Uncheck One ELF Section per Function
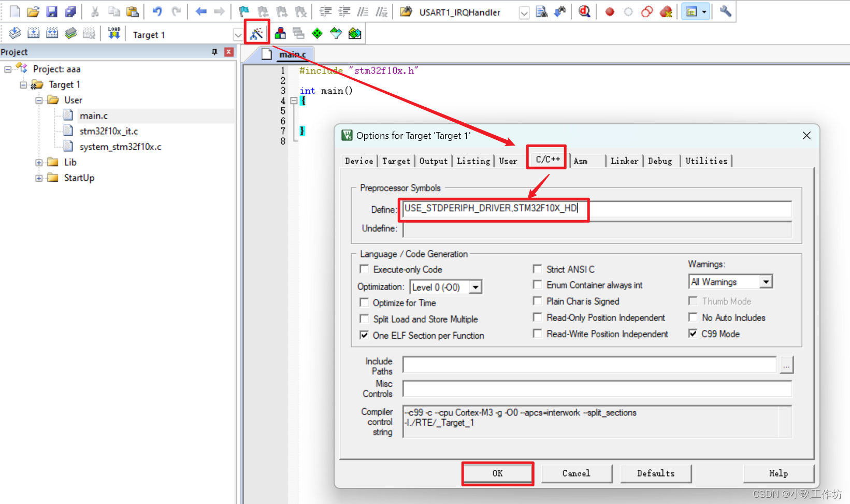This screenshot has width=850, height=504. (364, 335)
